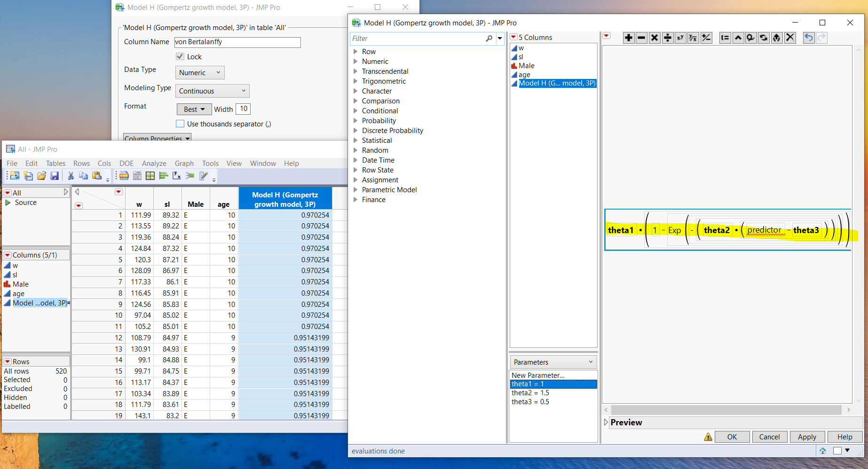Image resolution: width=868 pixels, height=469 pixels.
Task: Toggle the Preview section at the bottom
Action: pos(606,422)
